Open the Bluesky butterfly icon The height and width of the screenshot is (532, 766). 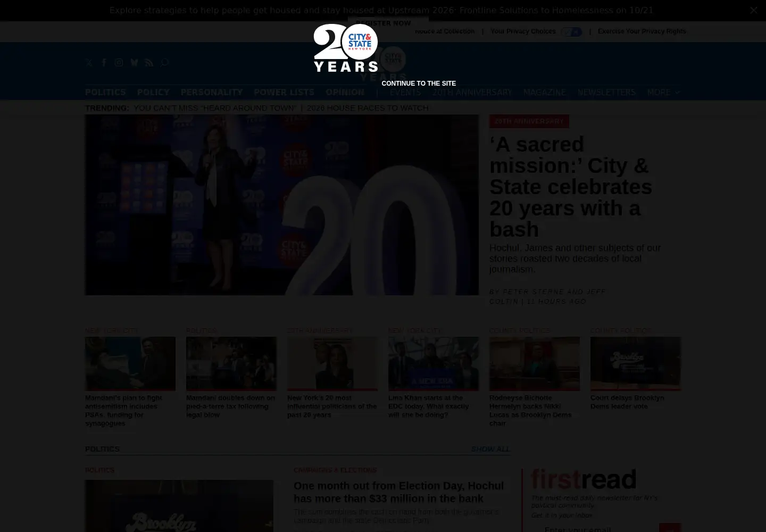click(134, 63)
